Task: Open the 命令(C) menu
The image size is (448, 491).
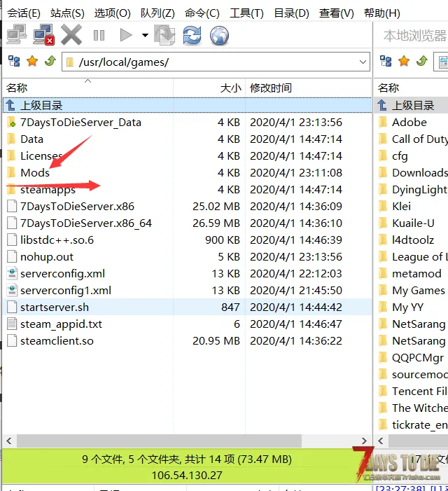Action: [x=202, y=13]
